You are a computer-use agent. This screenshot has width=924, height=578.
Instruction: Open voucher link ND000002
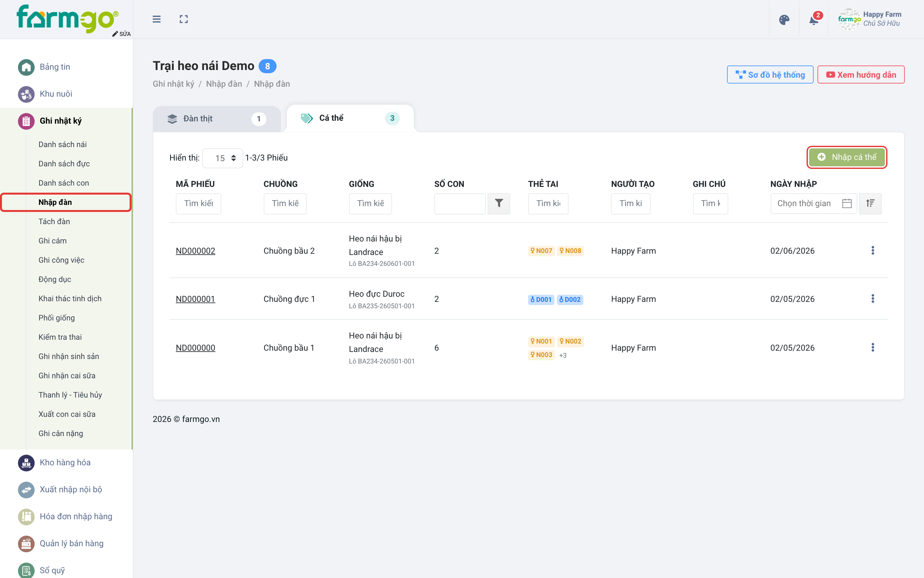[x=195, y=251]
